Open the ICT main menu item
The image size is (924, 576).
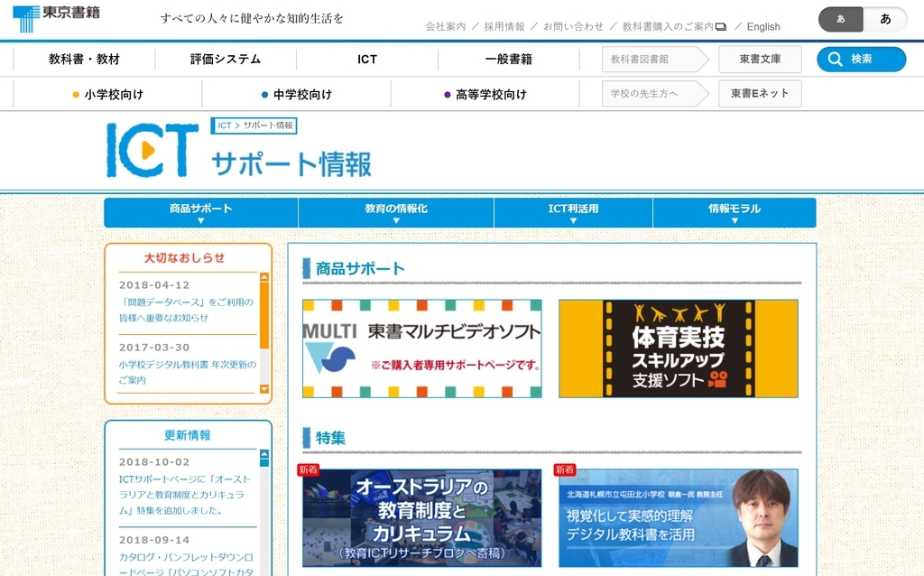[x=366, y=59]
